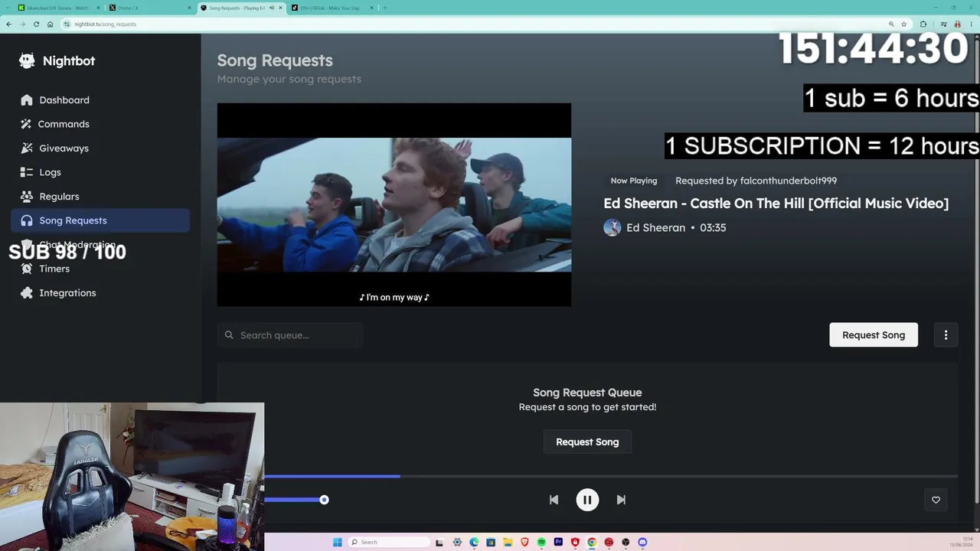Click Request Song in the empty queue
This screenshot has height=551, width=980.
point(587,442)
